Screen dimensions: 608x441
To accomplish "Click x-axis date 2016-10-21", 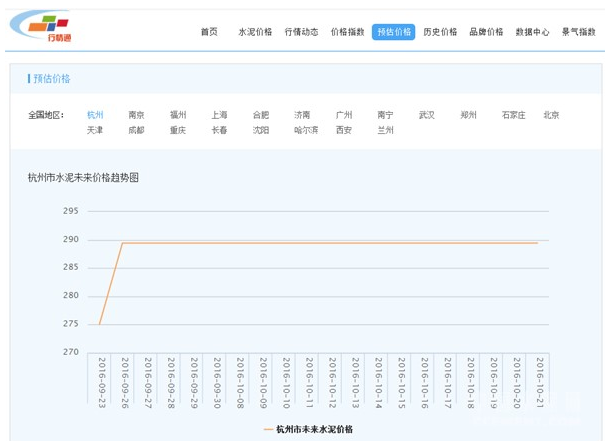I will pos(540,383).
